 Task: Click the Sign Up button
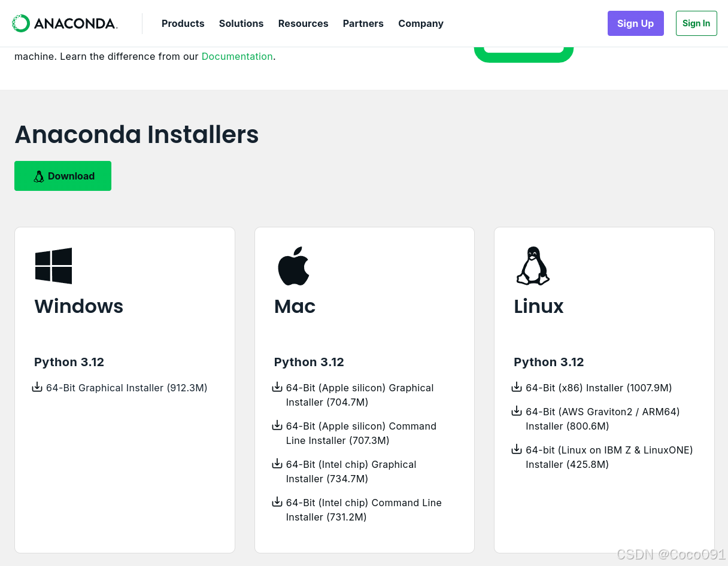tap(636, 23)
